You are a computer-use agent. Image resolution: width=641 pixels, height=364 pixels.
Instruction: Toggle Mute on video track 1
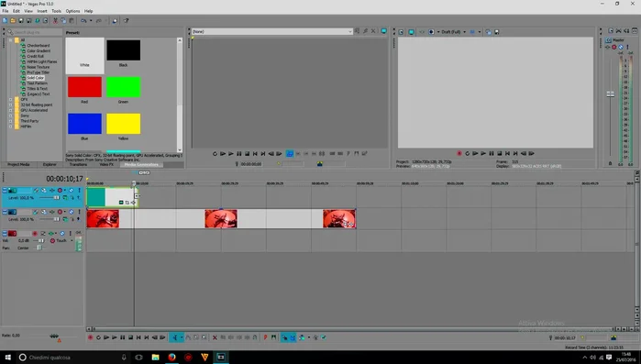pyautogui.click(x=72, y=191)
